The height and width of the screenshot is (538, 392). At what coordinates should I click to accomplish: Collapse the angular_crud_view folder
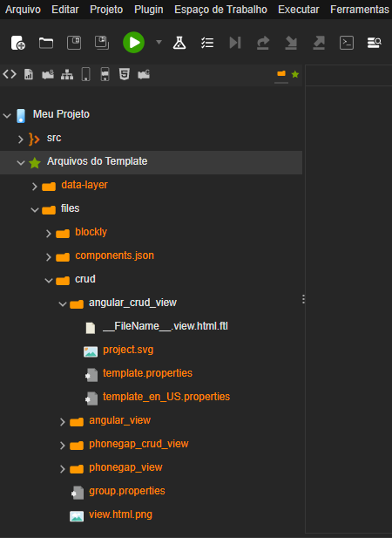pyautogui.click(x=63, y=303)
